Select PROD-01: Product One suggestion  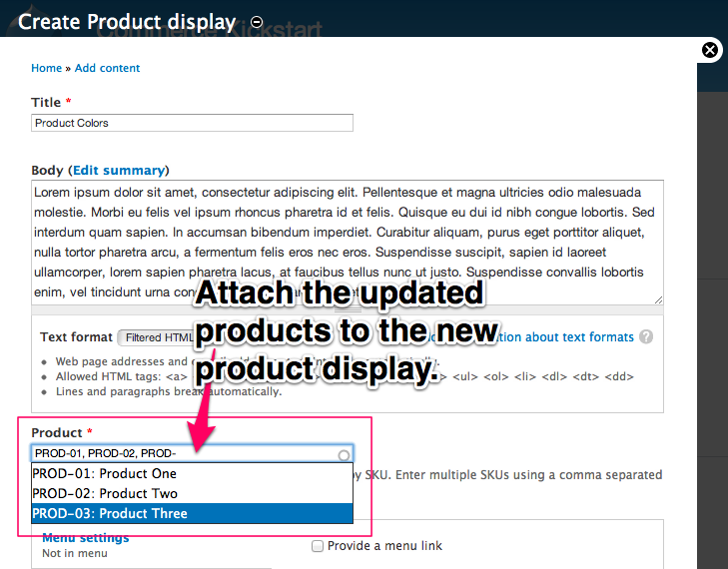[192, 473]
